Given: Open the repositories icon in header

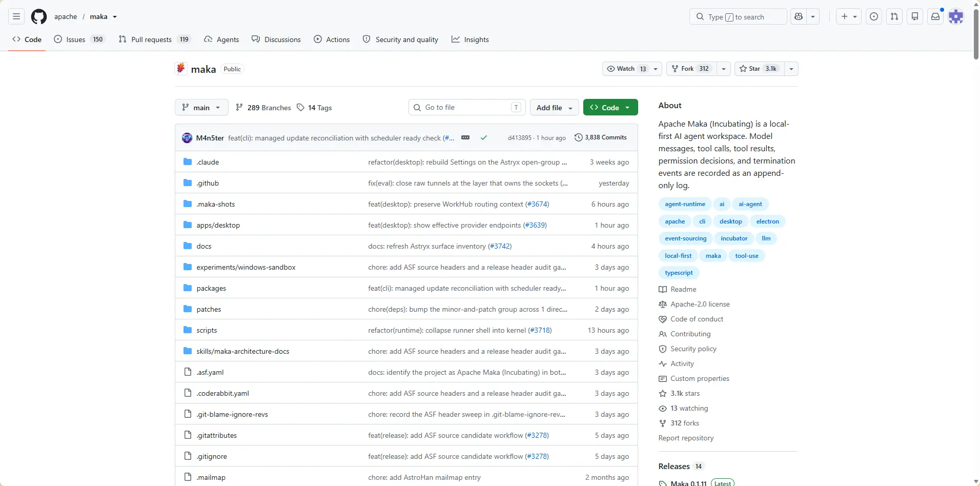Looking at the screenshot, I should pos(915,16).
